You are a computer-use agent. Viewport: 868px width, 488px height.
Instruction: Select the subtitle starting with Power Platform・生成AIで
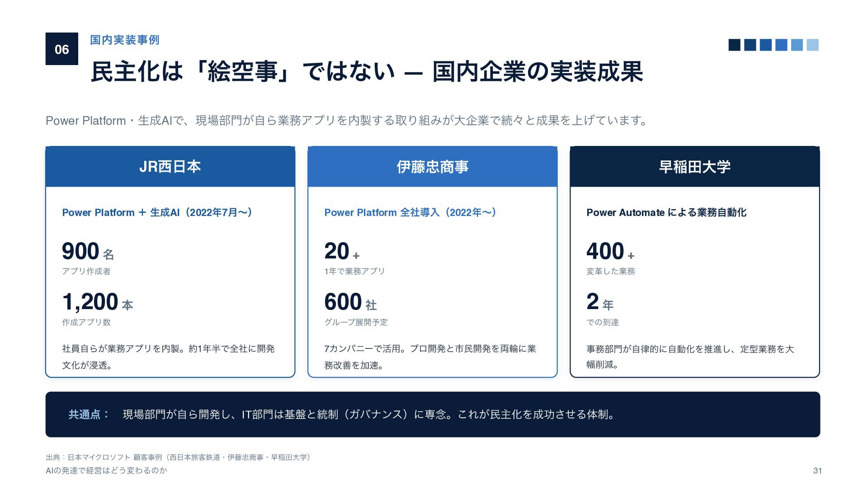pos(347,121)
